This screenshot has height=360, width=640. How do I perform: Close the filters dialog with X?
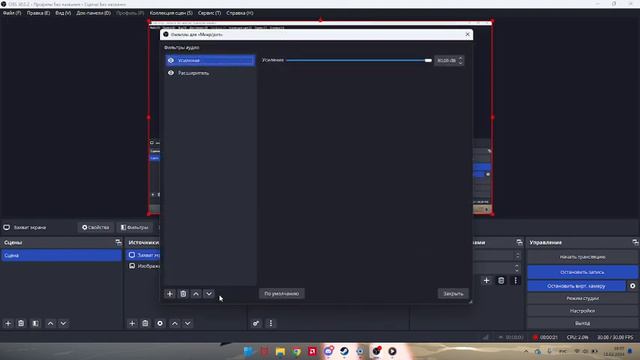pos(467,34)
